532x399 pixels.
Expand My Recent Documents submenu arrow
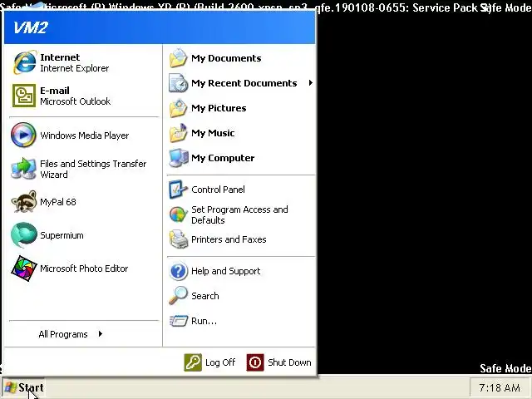pyautogui.click(x=310, y=83)
